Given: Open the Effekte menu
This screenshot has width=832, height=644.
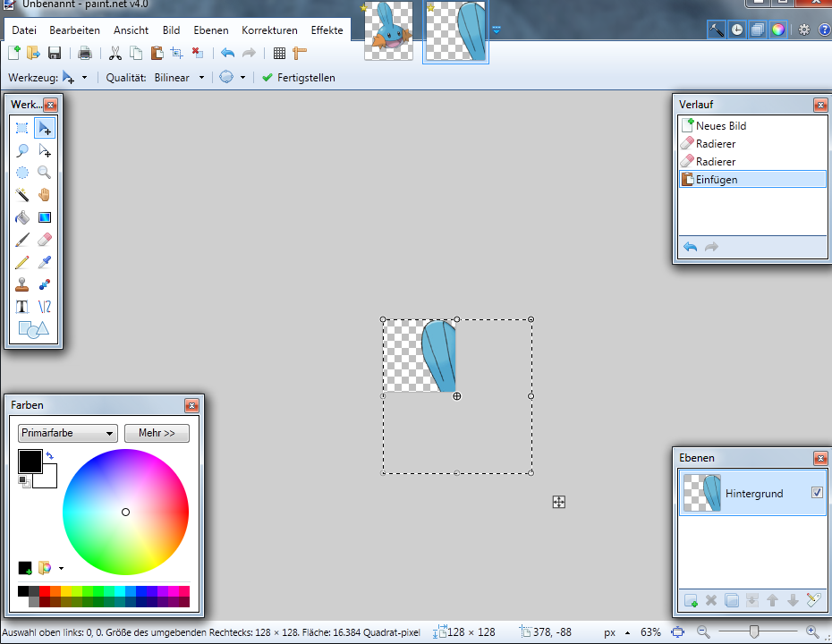Looking at the screenshot, I should [327, 30].
